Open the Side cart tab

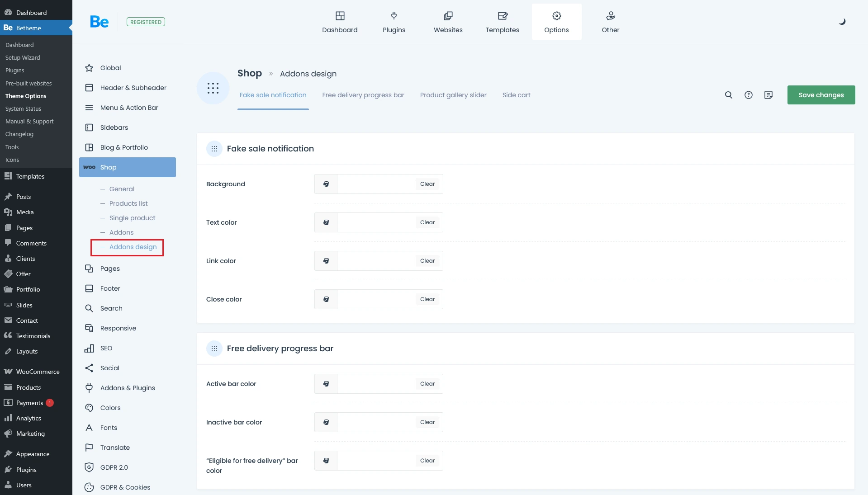[516, 95]
